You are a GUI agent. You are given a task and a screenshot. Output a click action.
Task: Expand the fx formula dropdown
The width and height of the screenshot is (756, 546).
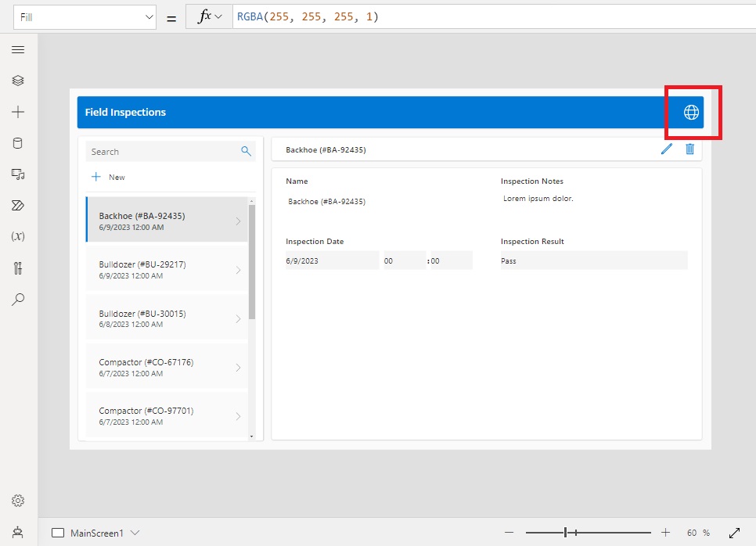click(209, 17)
